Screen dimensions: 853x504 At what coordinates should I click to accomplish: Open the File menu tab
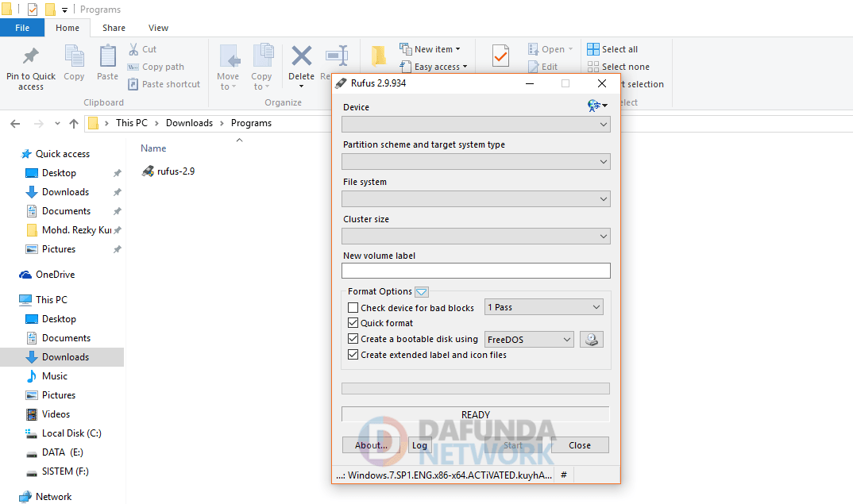pyautogui.click(x=22, y=28)
